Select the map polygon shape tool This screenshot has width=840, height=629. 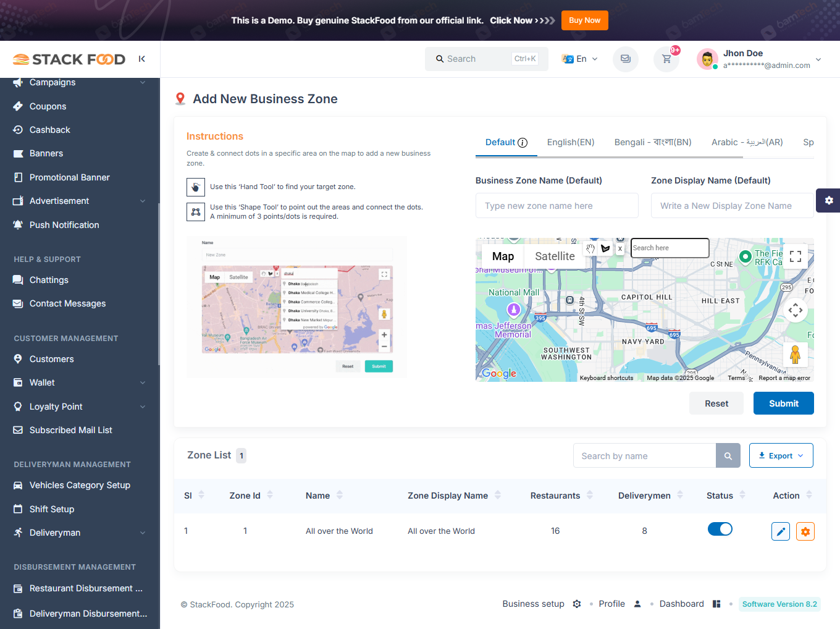point(605,248)
